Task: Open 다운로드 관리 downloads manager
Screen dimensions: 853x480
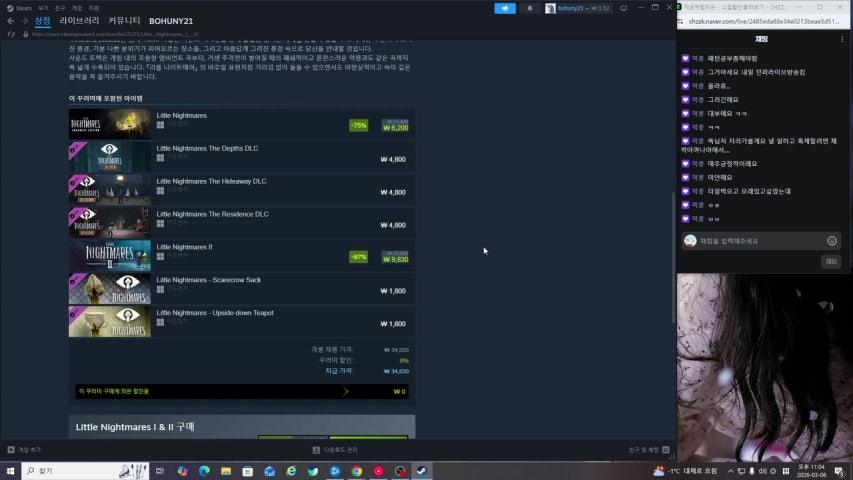Action: [335, 450]
